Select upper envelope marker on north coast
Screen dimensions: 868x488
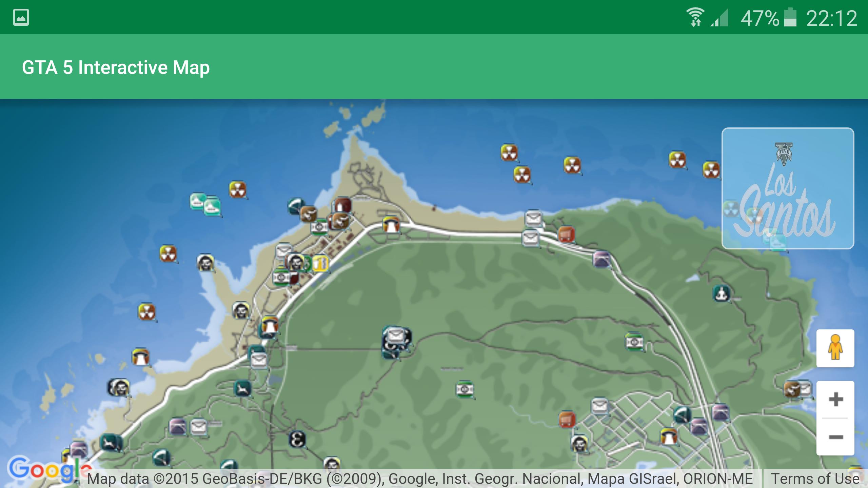(534, 219)
